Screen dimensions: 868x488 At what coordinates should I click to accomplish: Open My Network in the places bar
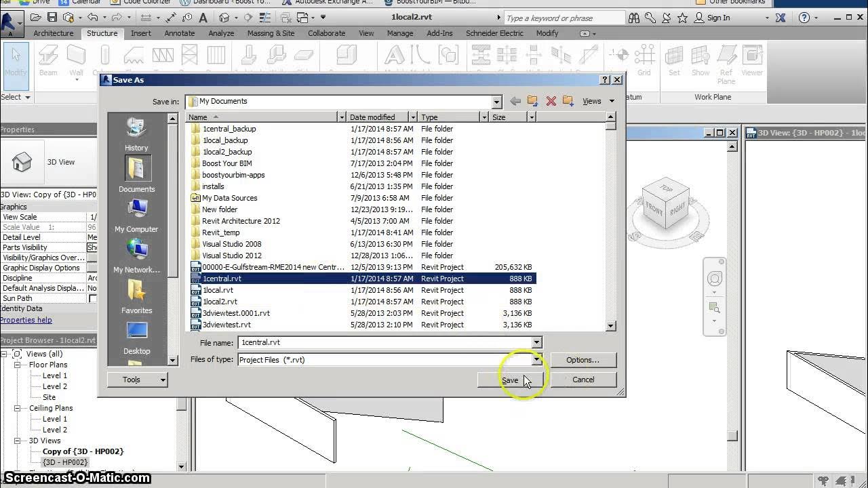(136, 256)
